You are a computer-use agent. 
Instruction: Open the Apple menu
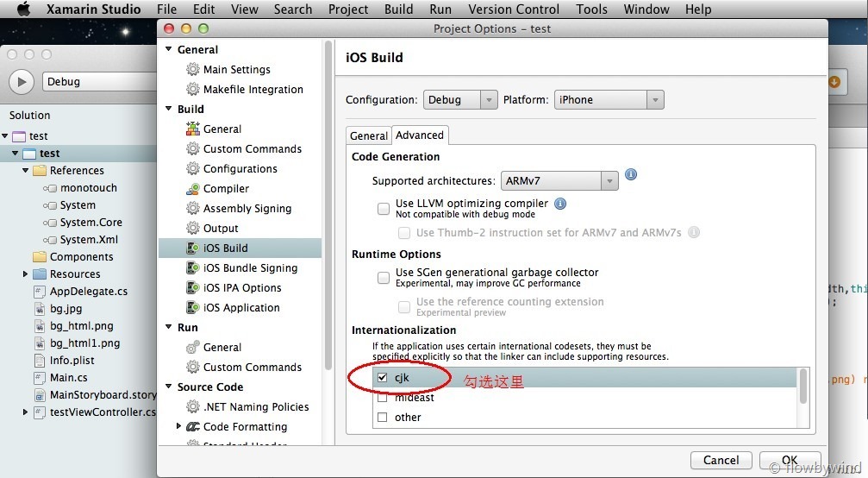[x=23, y=9]
